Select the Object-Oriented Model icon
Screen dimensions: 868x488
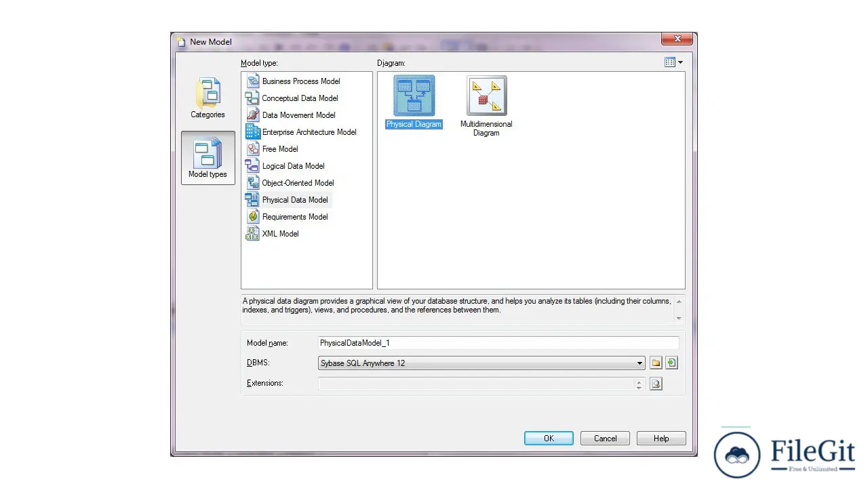[252, 182]
